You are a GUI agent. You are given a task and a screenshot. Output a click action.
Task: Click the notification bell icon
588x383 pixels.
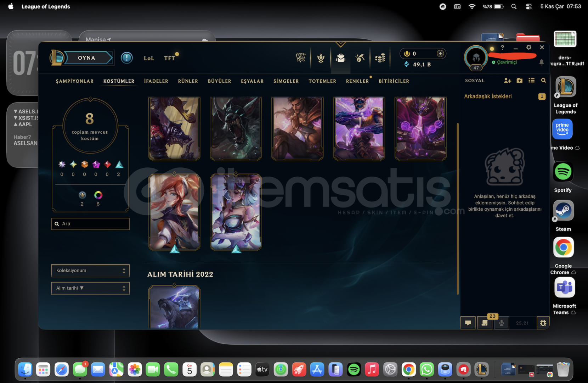(x=541, y=62)
